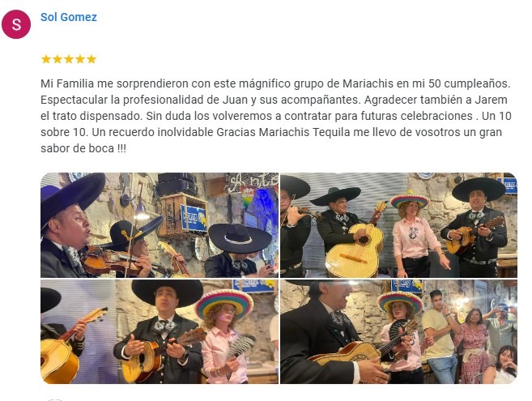
Task: Open the photo of the violinist in black sombrero
Action: pos(160,225)
